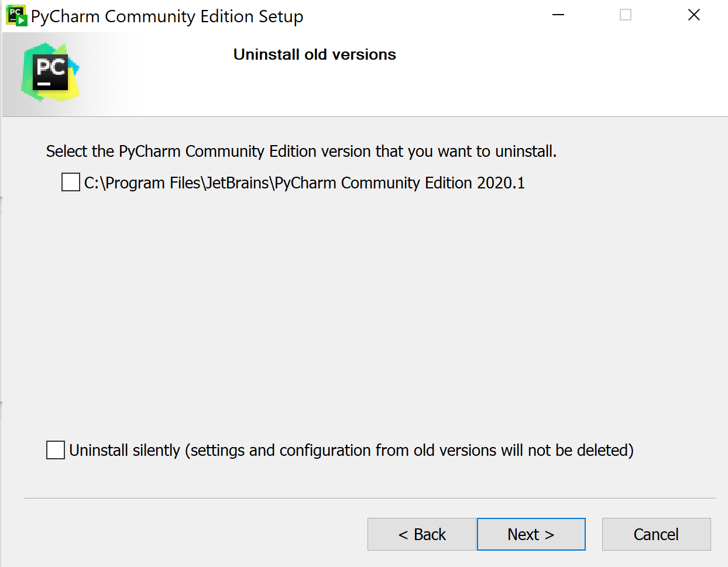Click the empty gray area below the version list
This screenshot has width=728, height=567.
click(x=363, y=310)
